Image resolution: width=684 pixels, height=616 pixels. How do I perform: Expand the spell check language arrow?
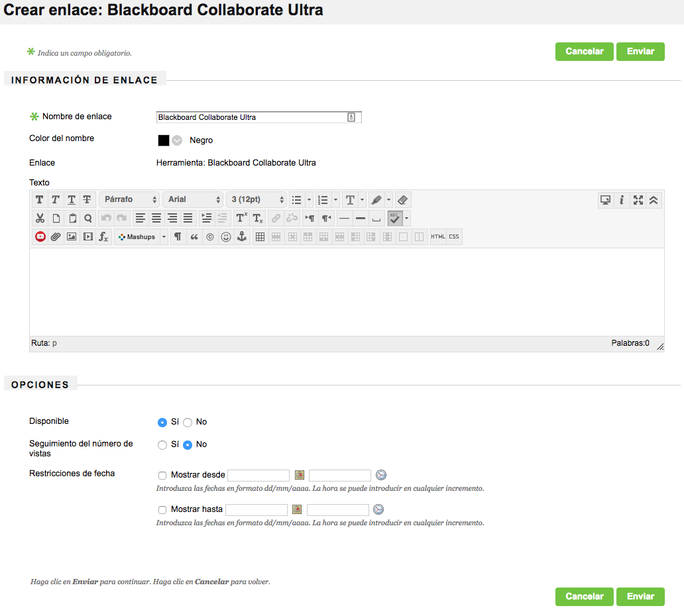point(406,218)
